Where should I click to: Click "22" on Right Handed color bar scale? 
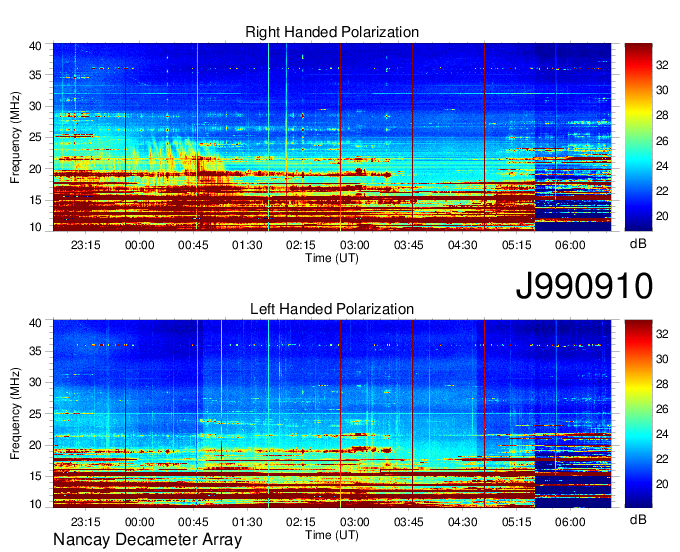tap(662, 191)
